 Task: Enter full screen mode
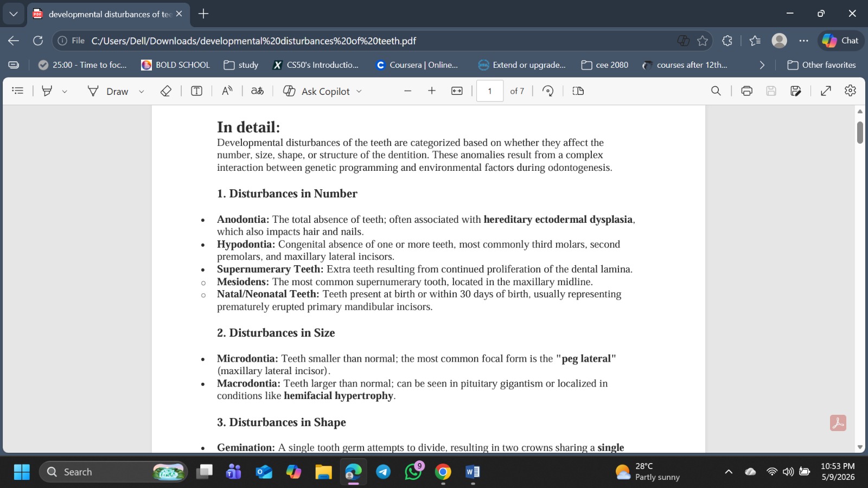tap(826, 91)
